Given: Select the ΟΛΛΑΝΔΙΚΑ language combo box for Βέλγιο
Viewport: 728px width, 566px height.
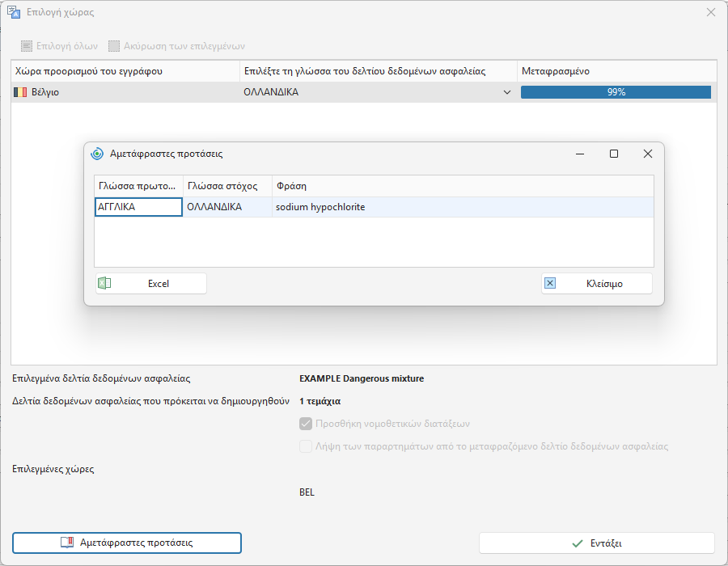Looking at the screenshot, I should (x=378, y=92).
